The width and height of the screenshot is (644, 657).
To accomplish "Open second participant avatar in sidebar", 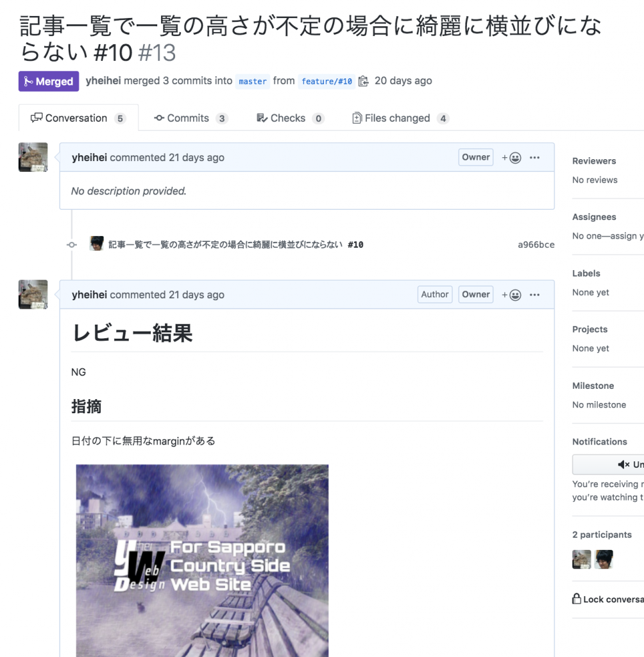I will [604, 559].
